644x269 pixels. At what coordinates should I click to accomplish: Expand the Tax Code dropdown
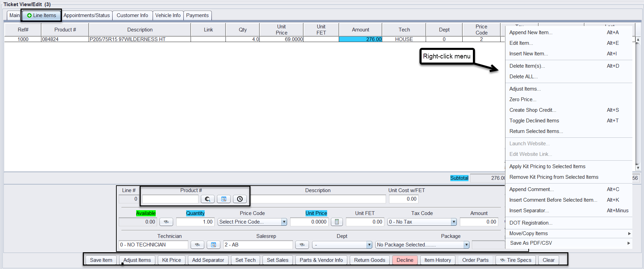[x=453, y=222]
